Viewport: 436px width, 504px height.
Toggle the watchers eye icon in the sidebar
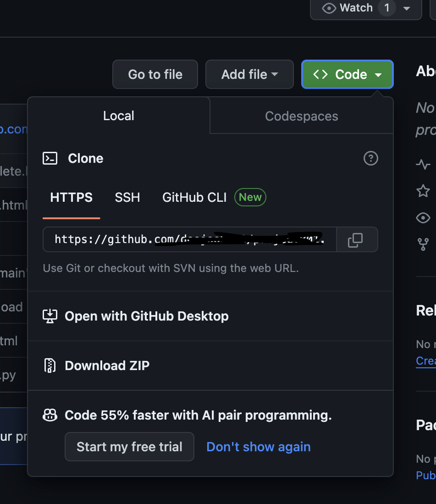point(423,218)
